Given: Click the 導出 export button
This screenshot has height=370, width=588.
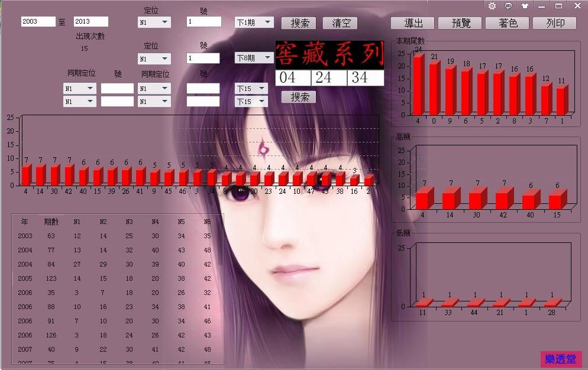Looking at the screenshot, I should (412, 23).
